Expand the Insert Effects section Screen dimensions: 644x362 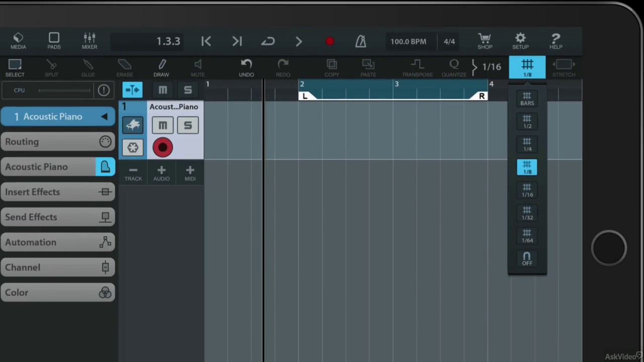[x=58, y=192]
